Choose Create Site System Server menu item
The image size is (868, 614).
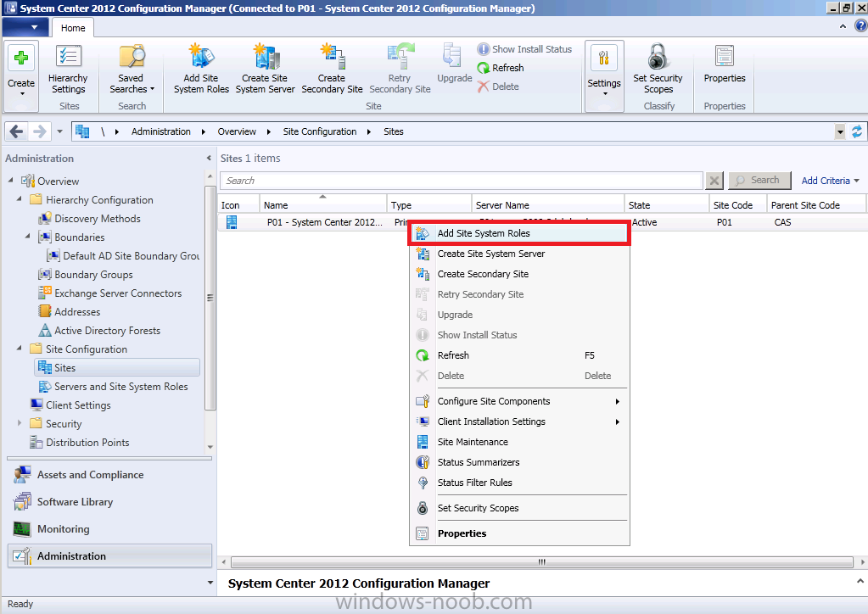tap(519, 254)
